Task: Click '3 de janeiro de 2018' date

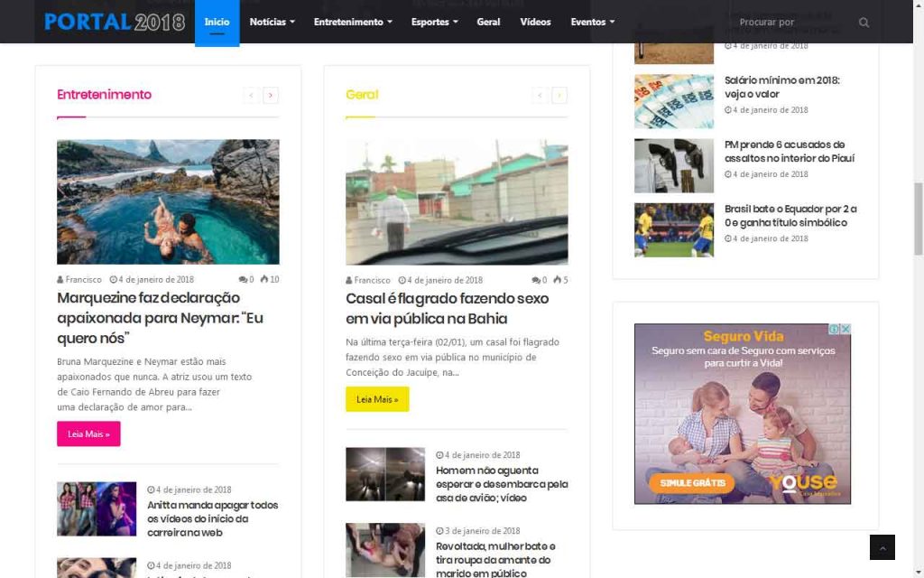Action: pyautogui.click(x=478, y=531)
